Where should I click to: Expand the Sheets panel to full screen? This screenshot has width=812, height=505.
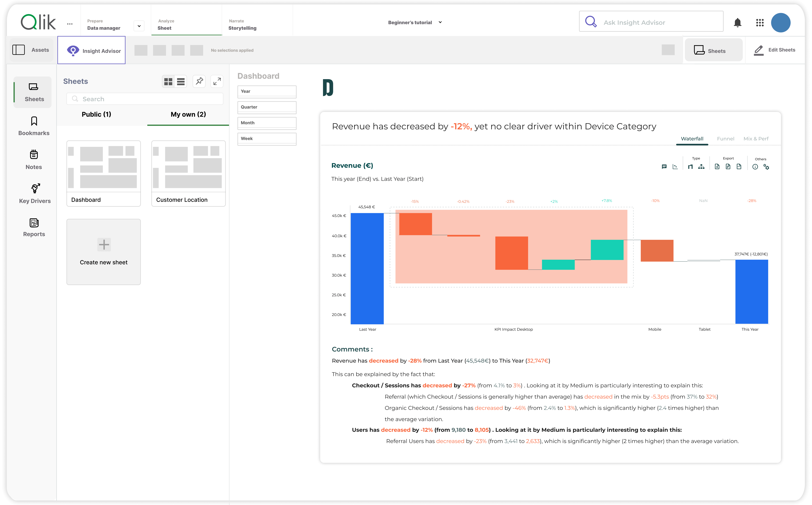pos(217,81)
